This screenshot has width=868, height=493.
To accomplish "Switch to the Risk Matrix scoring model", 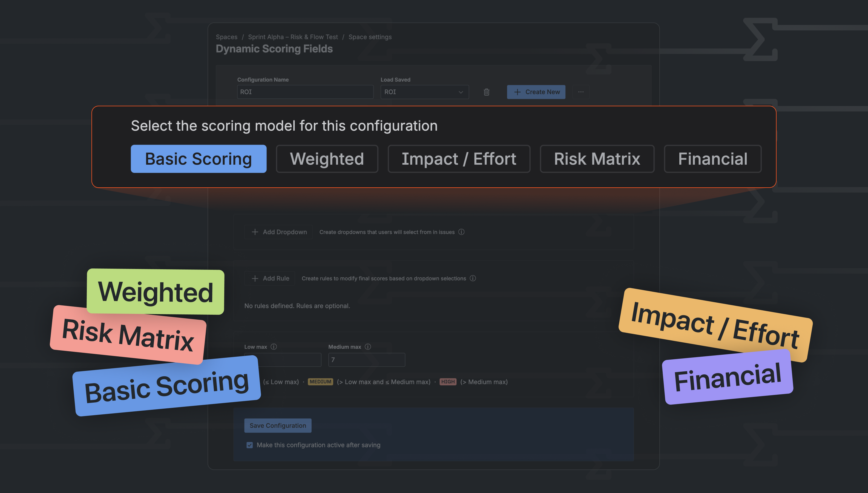I will tap(597, 159).
